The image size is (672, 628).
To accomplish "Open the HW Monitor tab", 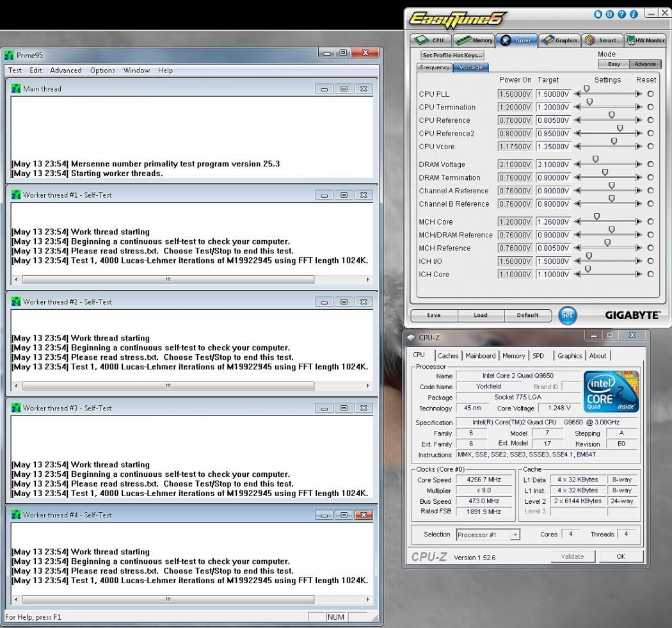I will tap(645, 40).
